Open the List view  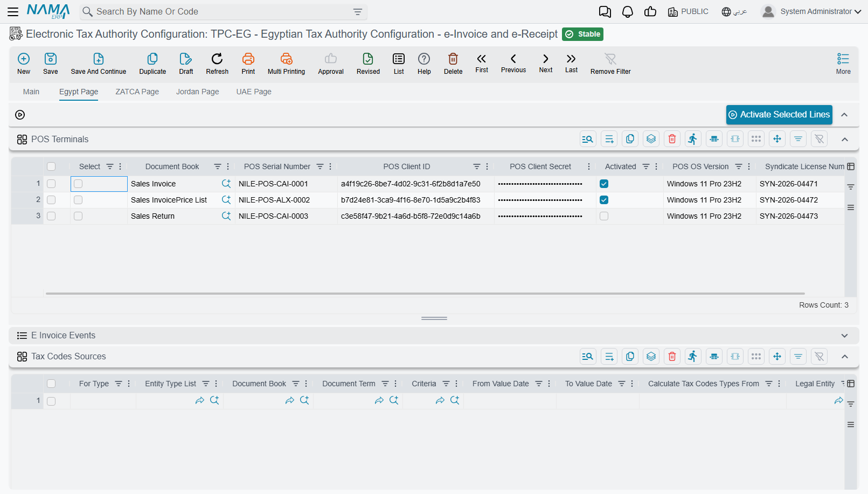click(x=399, y=64)
